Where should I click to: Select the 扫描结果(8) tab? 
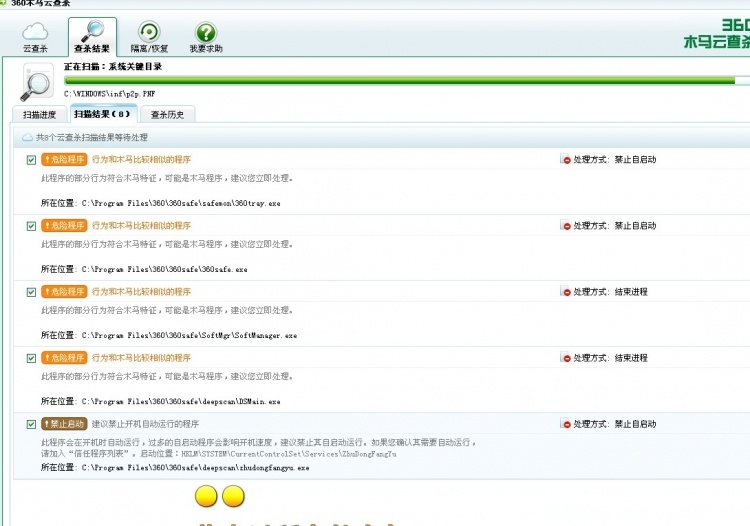click(x=103, y=114)
